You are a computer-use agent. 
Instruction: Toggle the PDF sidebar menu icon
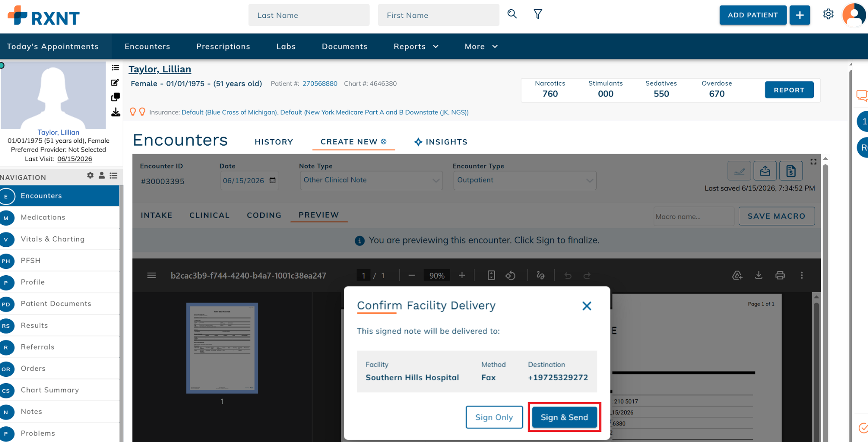click(151, 276)
